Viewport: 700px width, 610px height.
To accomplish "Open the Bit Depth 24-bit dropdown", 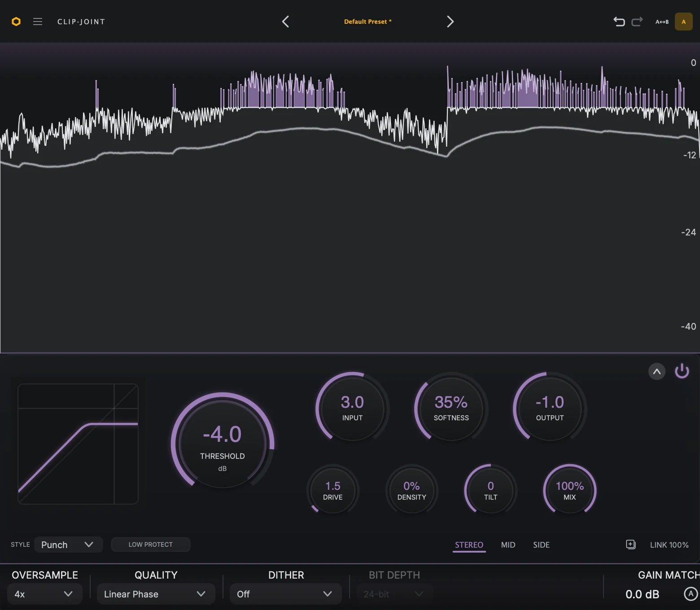I will coord(394,594).
